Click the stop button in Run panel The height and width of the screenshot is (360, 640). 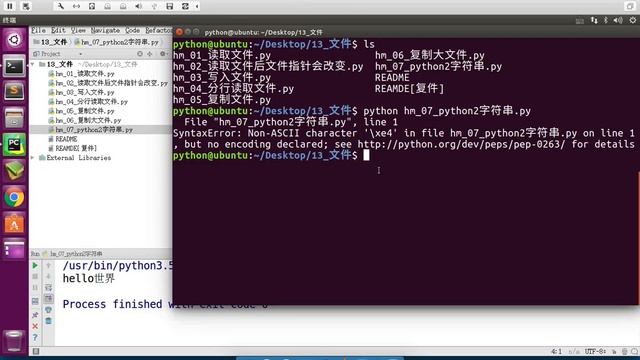pyautogui.click(x=35, y=277)
